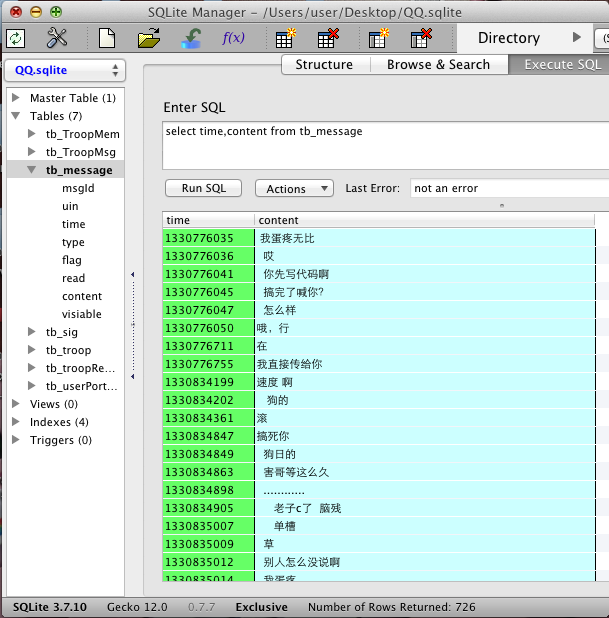Screen dimensions: 609x618
Task: Select the msgId column in tree
Action: (x=78, y=188)
